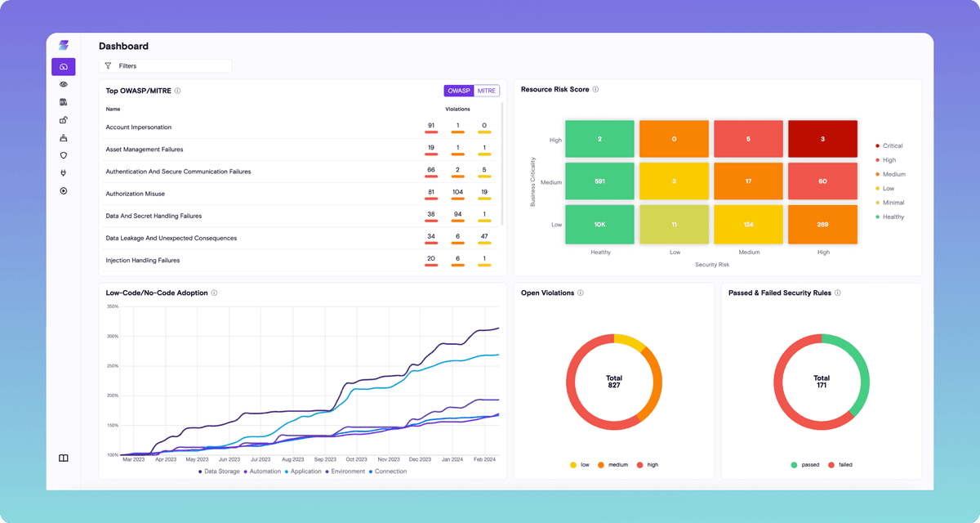
Task: Click the Open Violations donut chart total
Action: (614, 382)
